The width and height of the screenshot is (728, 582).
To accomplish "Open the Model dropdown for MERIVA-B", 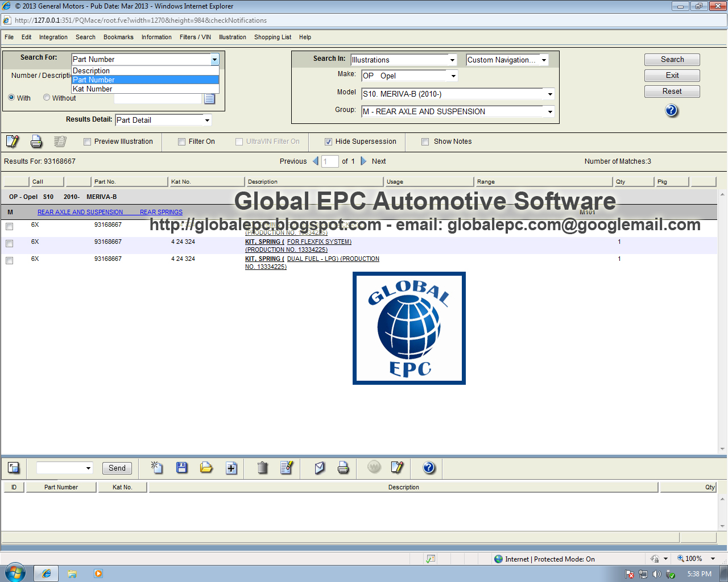I will click(550, 94).
